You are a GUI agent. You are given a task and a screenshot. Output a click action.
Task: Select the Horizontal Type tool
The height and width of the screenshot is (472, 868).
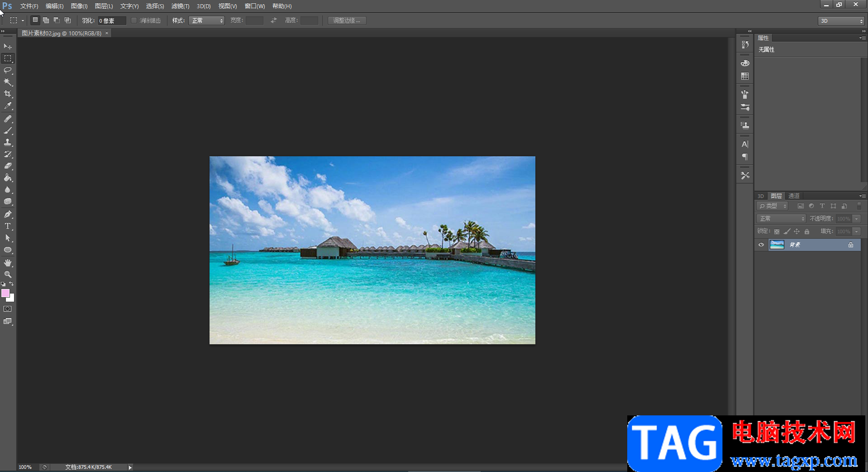click(8, 226)
